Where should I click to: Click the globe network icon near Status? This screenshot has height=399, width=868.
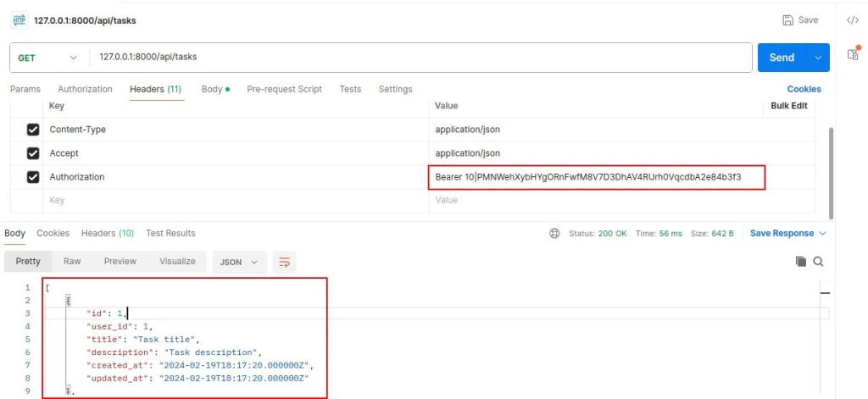pos(554,234)
